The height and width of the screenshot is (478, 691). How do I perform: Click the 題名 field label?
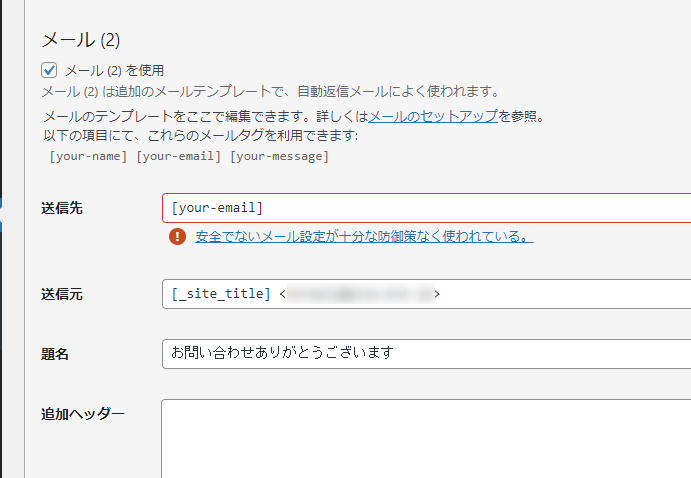pos(54,353)
